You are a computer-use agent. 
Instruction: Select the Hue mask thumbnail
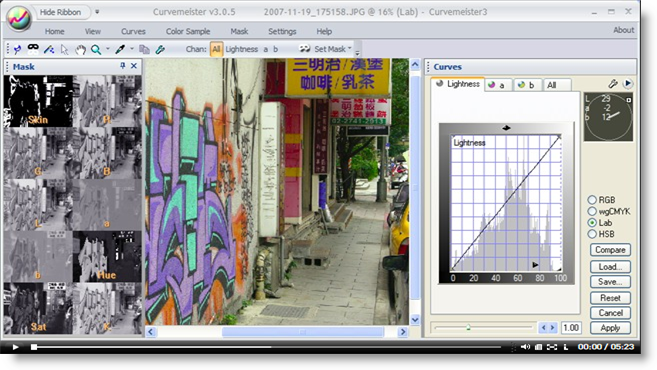click(x=107, y=256)
